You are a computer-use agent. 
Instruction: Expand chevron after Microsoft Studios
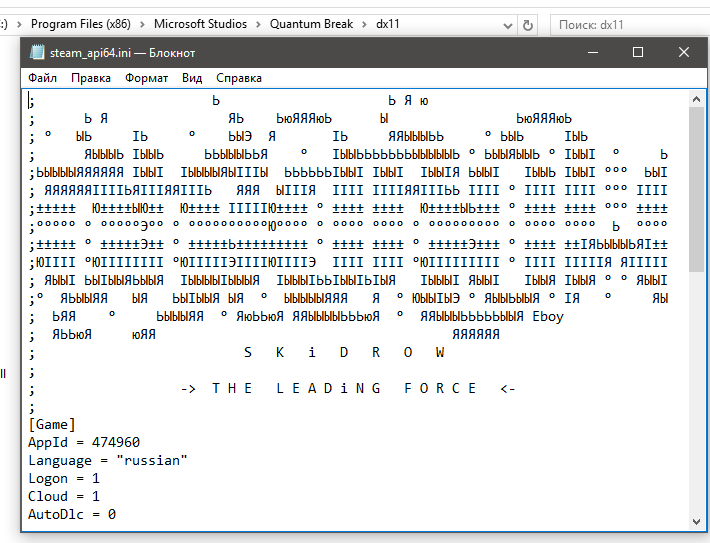tap(259, 24)
